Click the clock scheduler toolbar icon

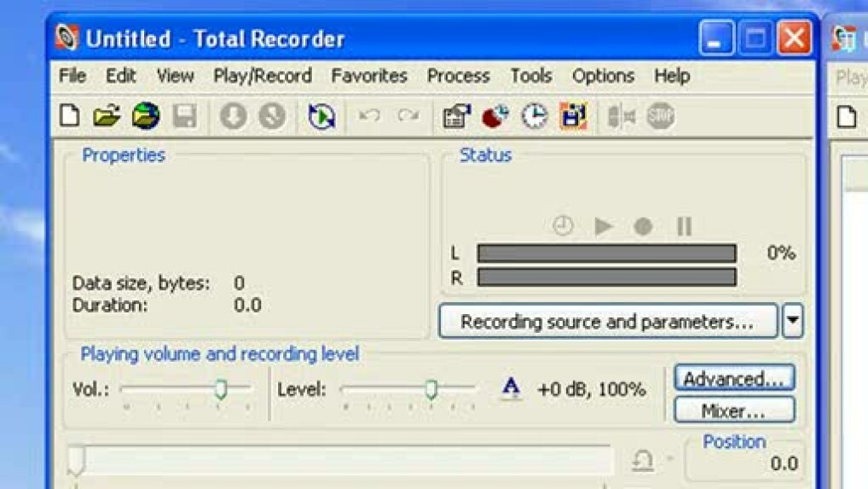535,116
